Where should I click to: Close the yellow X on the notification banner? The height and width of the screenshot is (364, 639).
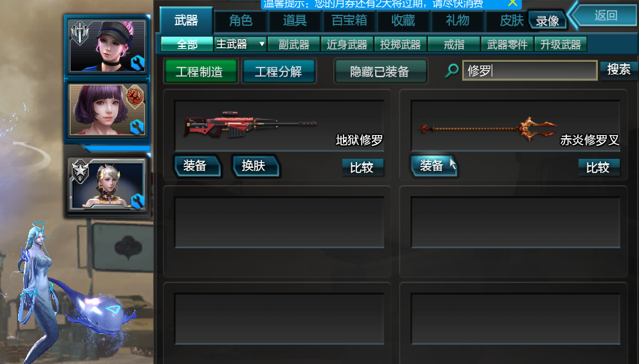[513, 3]
